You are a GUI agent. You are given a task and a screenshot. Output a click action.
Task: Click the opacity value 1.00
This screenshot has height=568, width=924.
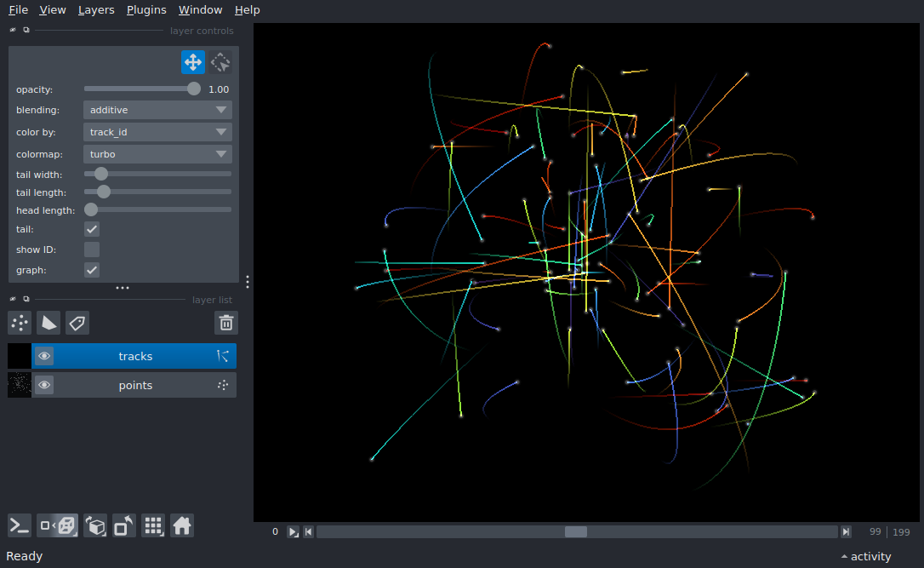pos(219,89)
